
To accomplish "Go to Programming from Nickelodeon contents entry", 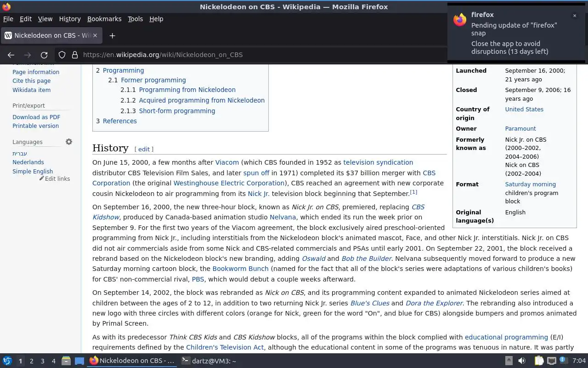I will coord(187,90).
